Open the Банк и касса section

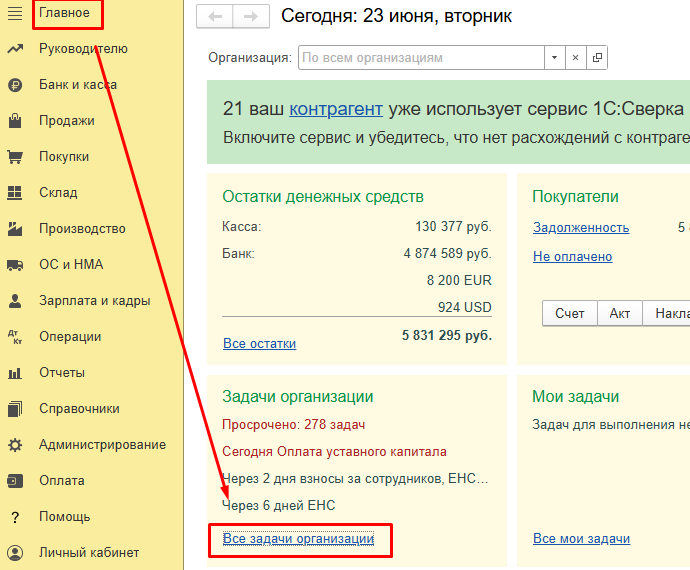[x=78, y=85]
